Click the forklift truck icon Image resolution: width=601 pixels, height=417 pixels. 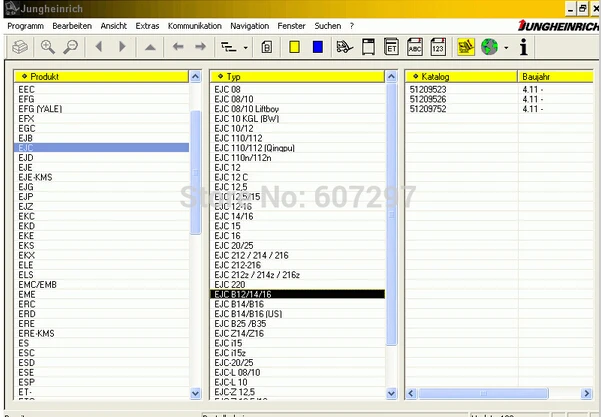click(345, 47)
